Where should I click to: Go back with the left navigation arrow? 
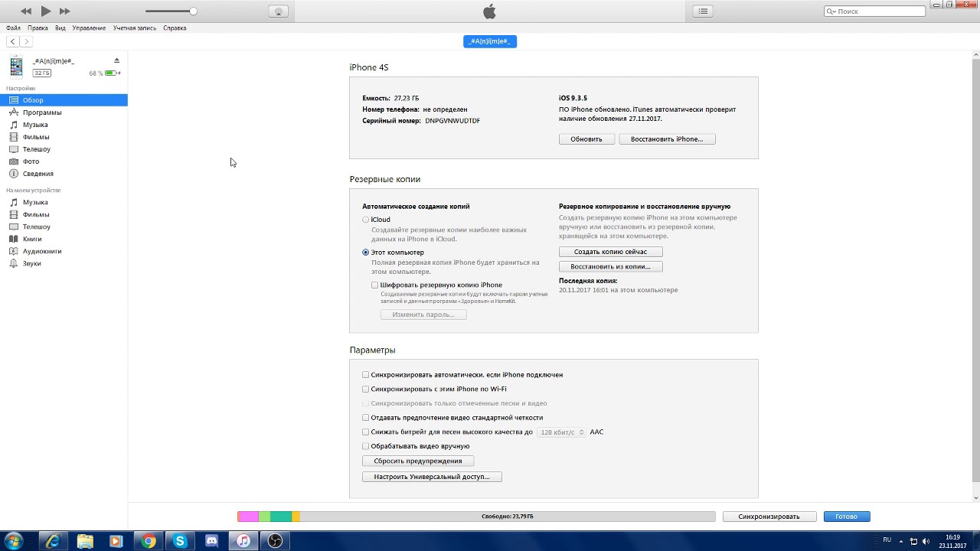(13, 41)
